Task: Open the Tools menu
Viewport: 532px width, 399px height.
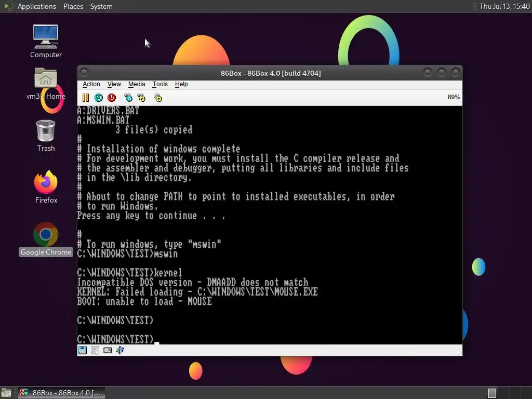Action: pyautogui.click(x=160, y=84)
